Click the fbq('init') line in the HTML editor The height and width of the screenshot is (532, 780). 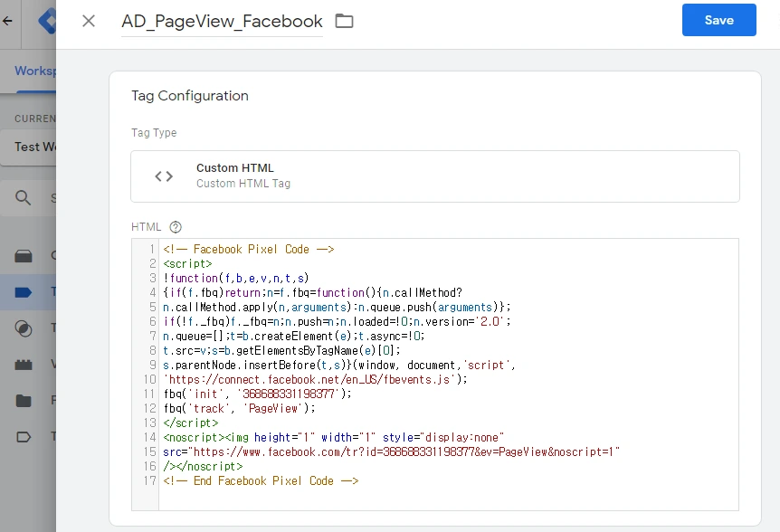click(253, 394)
